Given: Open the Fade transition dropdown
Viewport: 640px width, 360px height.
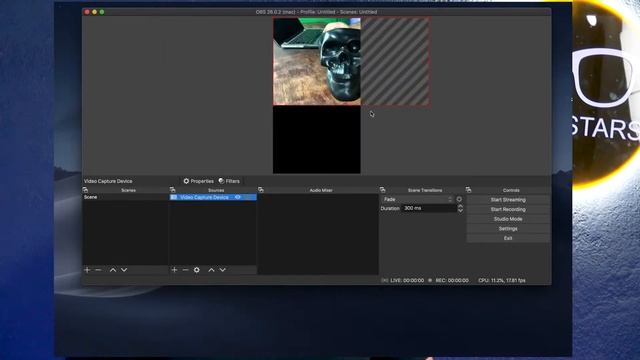Looking at the screenshot, I should coord(417,199).
